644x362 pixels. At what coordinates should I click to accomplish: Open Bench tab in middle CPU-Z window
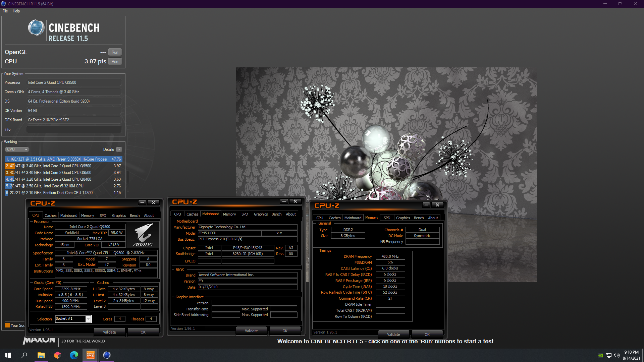[277, 214]
